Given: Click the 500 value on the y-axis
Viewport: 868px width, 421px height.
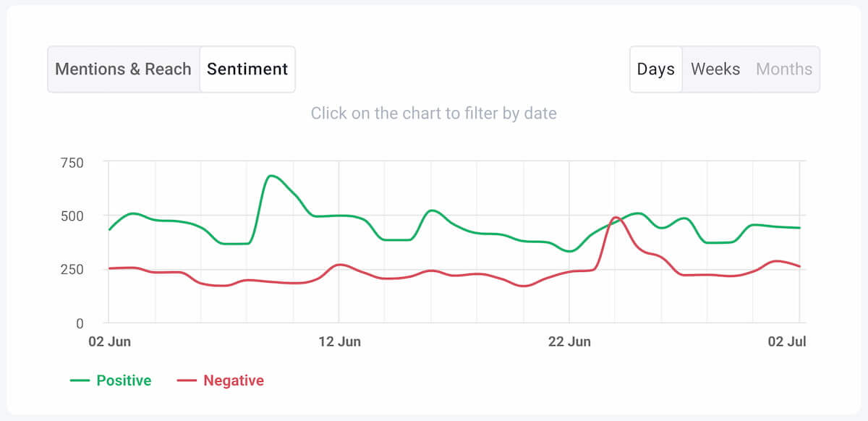Looking at the screenshot, I should point(72,216).
